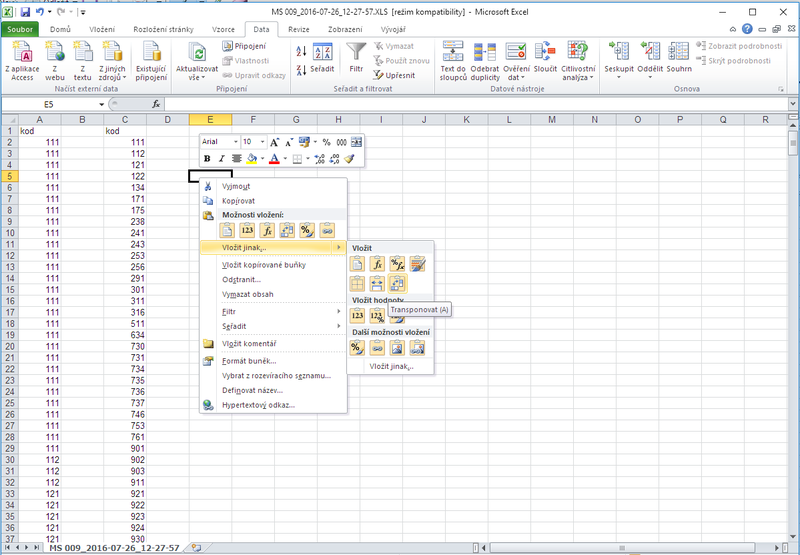
Task: Open the Name Box dropdown arrow
Action: coord(102,104)
